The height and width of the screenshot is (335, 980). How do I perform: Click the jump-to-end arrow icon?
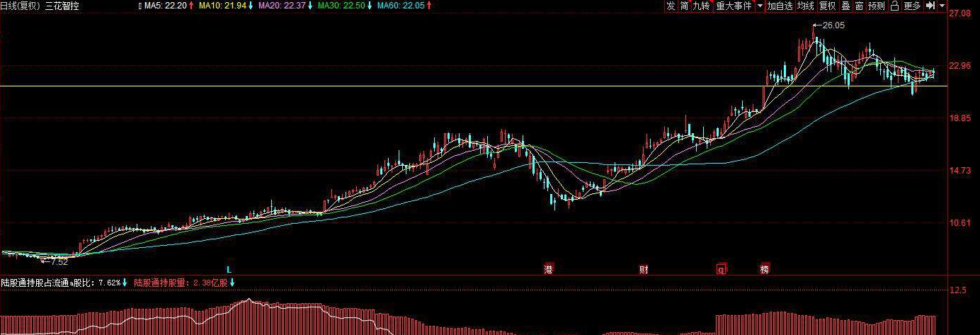930,6
